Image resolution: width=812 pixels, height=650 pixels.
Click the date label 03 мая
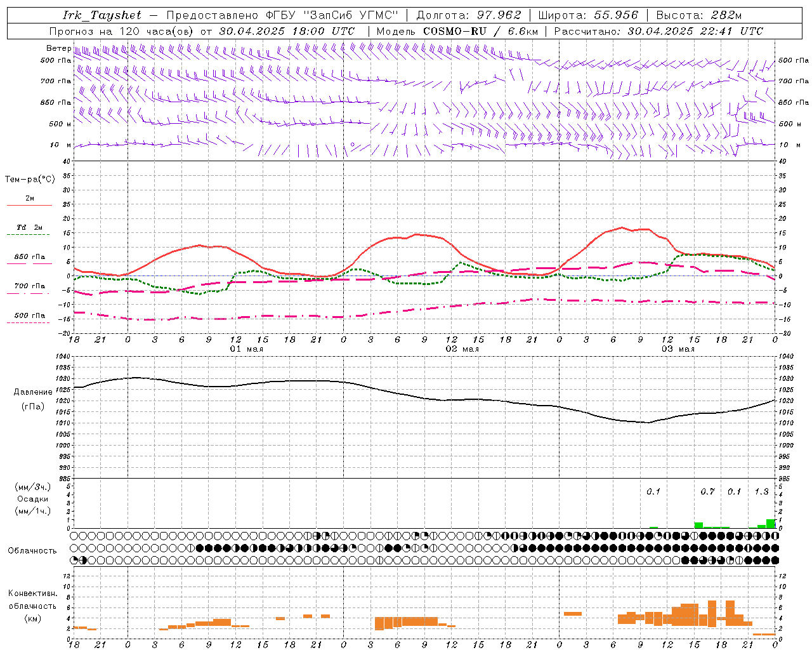tap(678, 349)
